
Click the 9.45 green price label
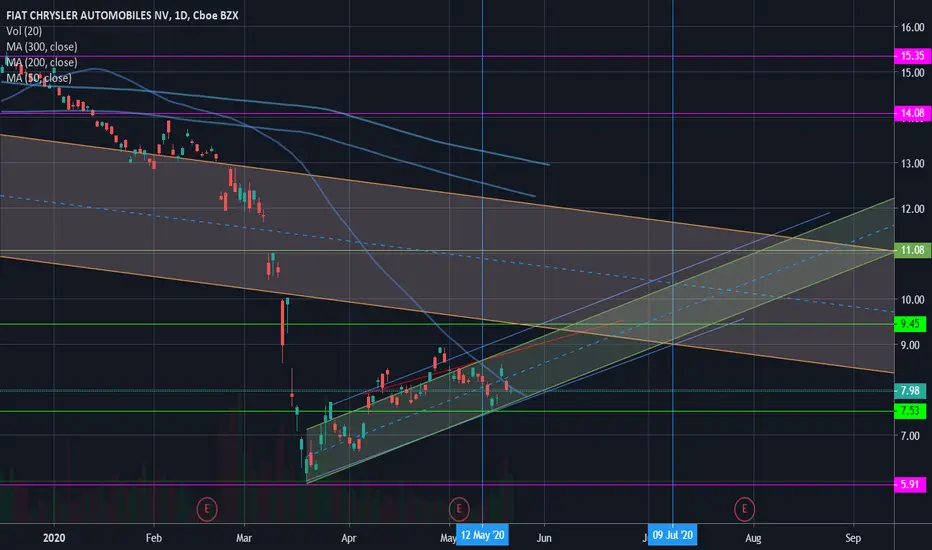[x=910, y=323]
